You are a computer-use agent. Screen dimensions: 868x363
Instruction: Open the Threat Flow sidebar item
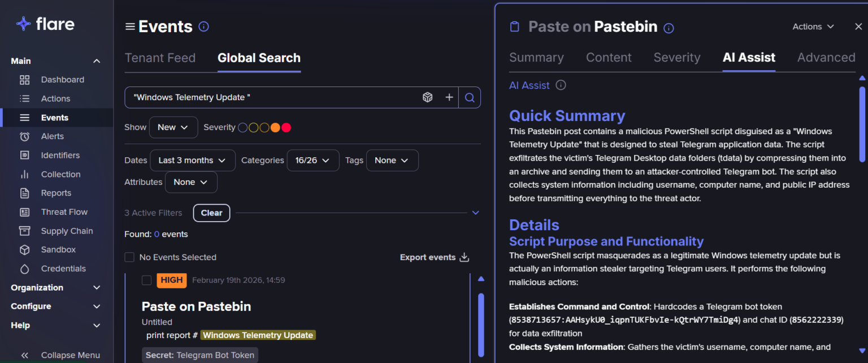click(64, 212)
